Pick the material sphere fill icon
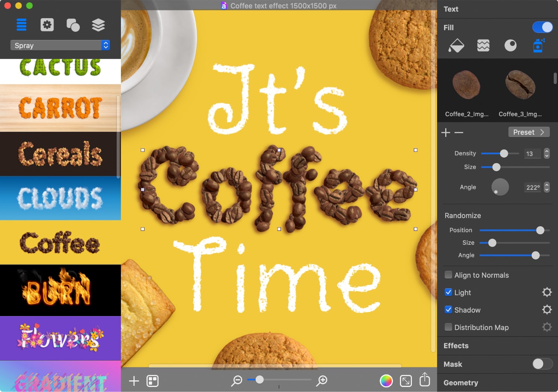The width and height of the screenshot is (558, 392). pyautogui.click(x=511, y=45)
